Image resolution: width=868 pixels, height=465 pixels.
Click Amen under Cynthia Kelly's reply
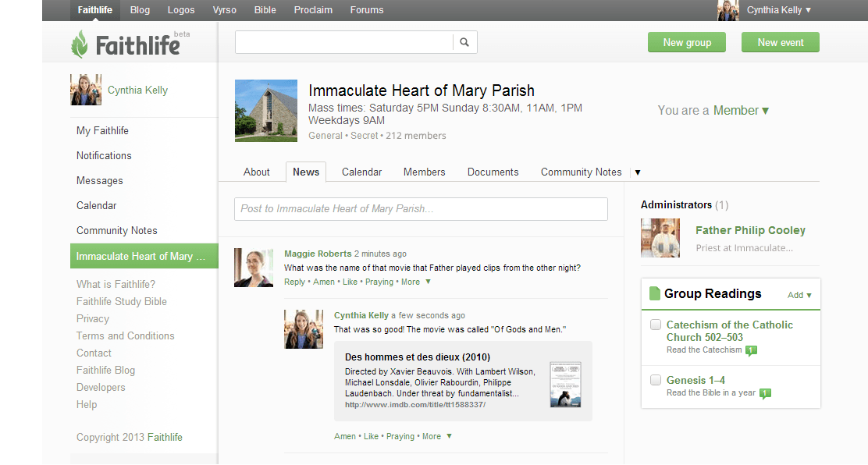point(345,436)
